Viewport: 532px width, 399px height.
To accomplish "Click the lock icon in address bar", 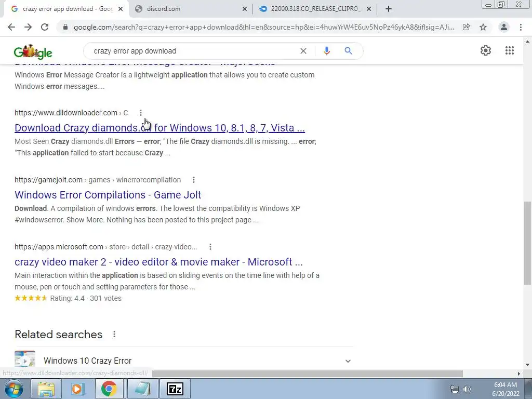I will (x=65, y=27).
